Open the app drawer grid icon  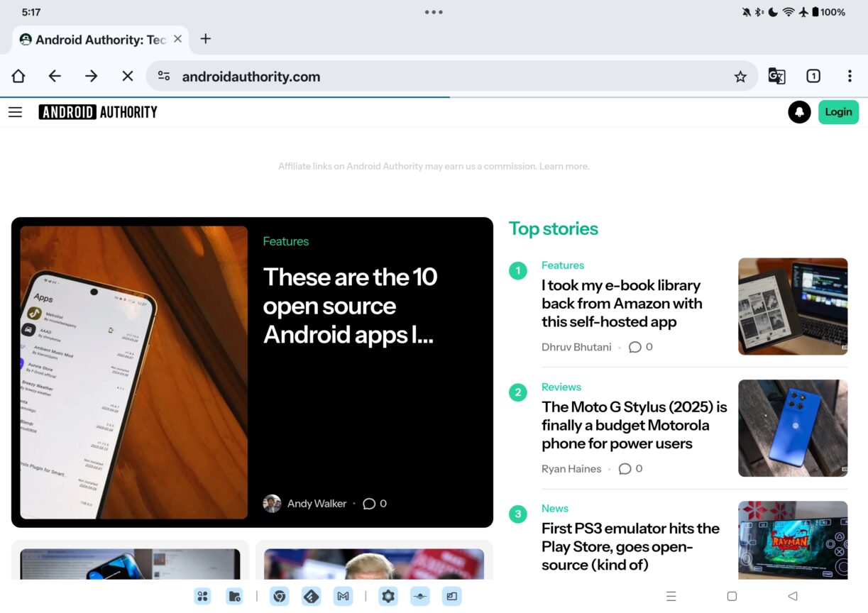point(203,596)
